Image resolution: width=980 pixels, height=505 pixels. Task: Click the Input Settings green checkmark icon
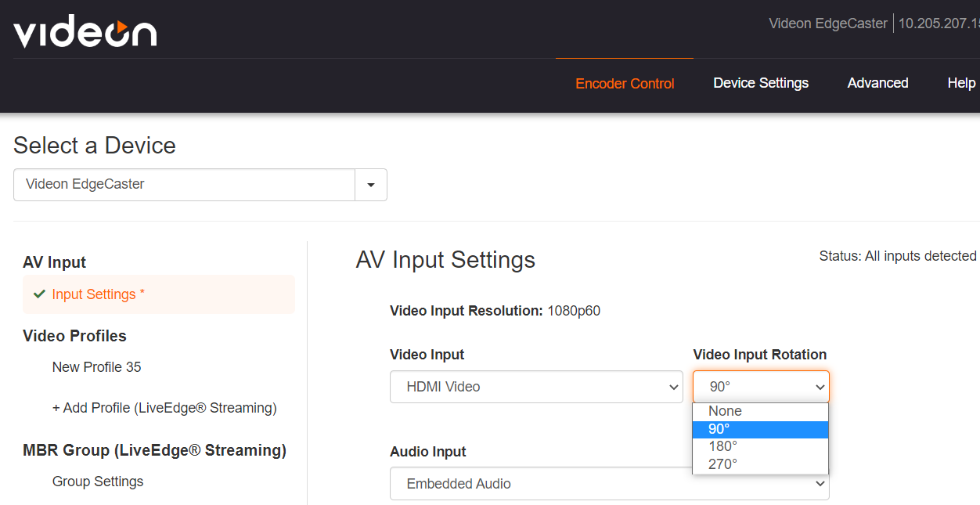[x=39, y=294]
